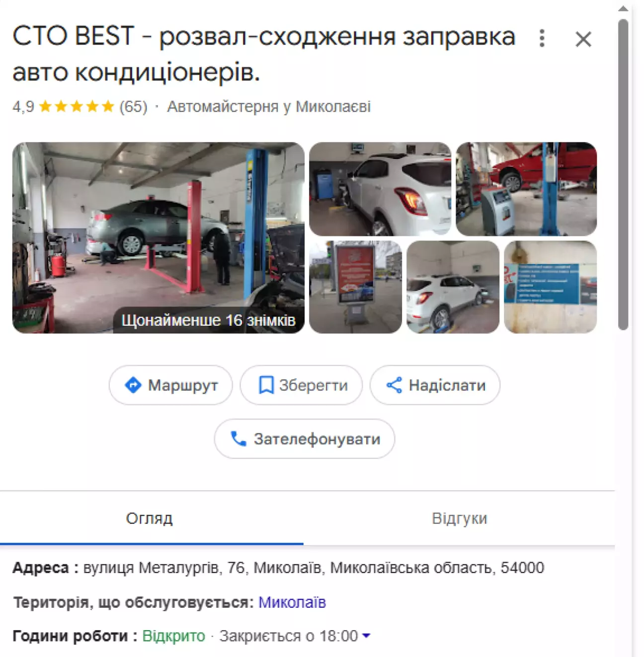Click the vertical scrollbar thumb
Viewport: 644px width, 657px height.
623,174
